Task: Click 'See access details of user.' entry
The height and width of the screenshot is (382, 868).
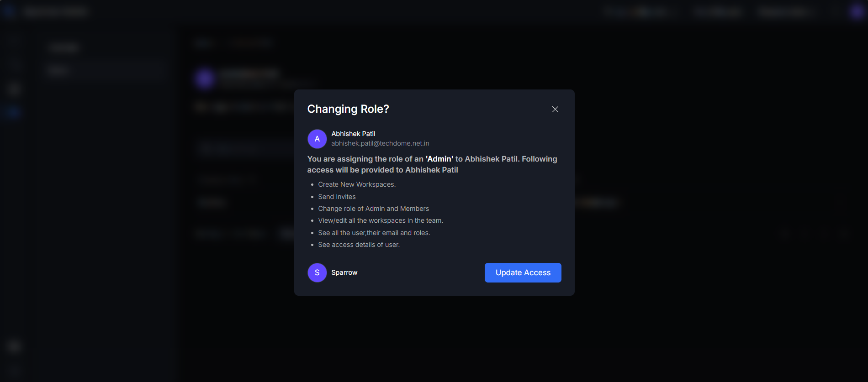Action: 359,245
